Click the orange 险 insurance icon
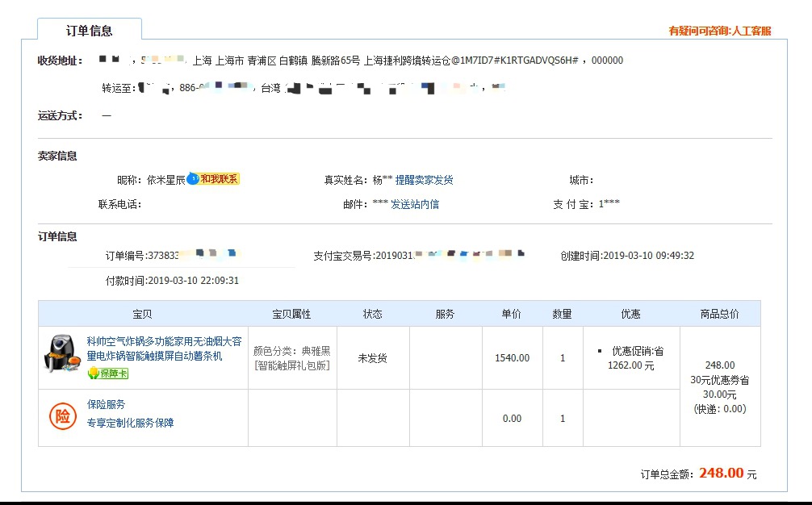This screenshot has height=505, width=812. (x=63, y=416)
